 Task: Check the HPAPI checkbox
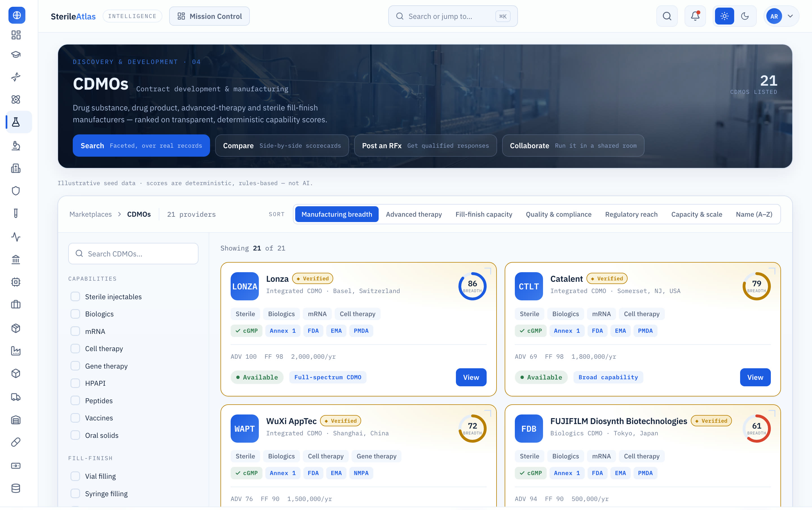(75, 383)
